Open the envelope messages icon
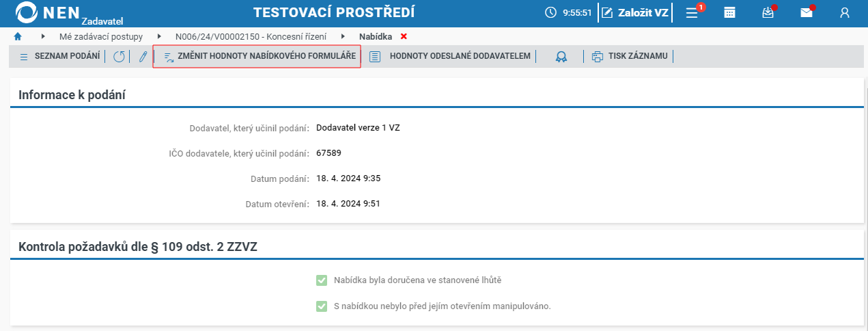The width and height of the screenshot is (868, 331). pos(807,13)
